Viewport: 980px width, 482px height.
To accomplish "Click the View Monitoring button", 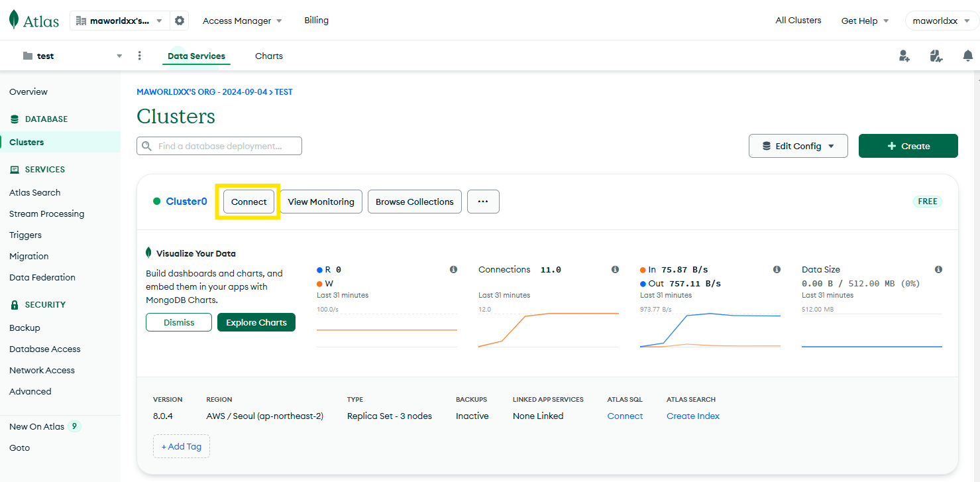I will [321, 202].
